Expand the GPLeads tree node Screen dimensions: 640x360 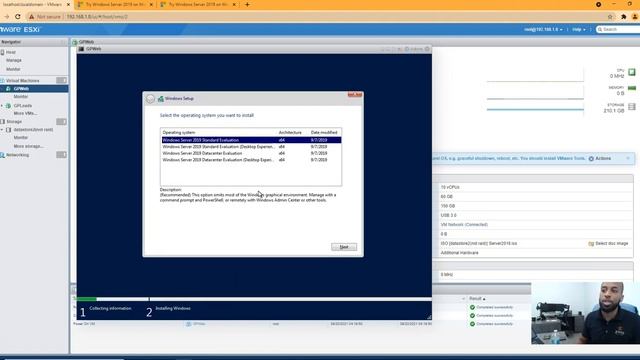(2, 106)
